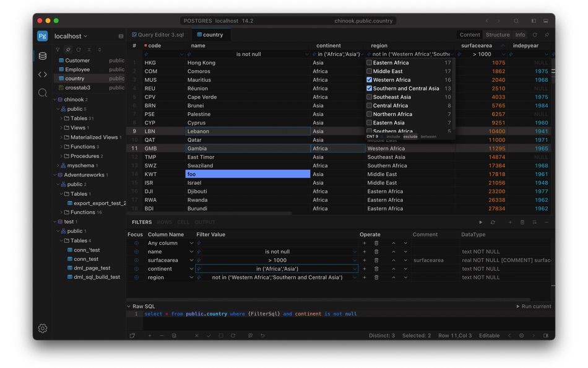Delete all filters with panel trash icon
This screenshot has height=368, width=588.
[x=522, y=222]
